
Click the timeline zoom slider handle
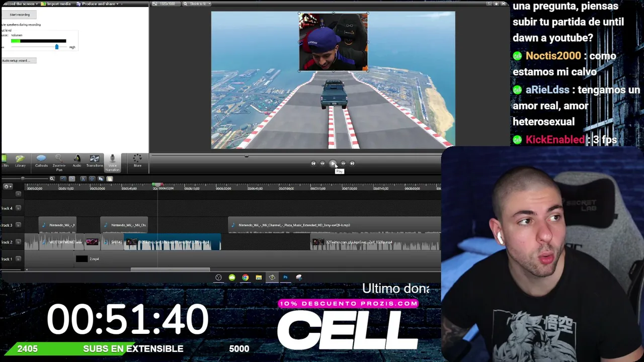tap(23, 179)
